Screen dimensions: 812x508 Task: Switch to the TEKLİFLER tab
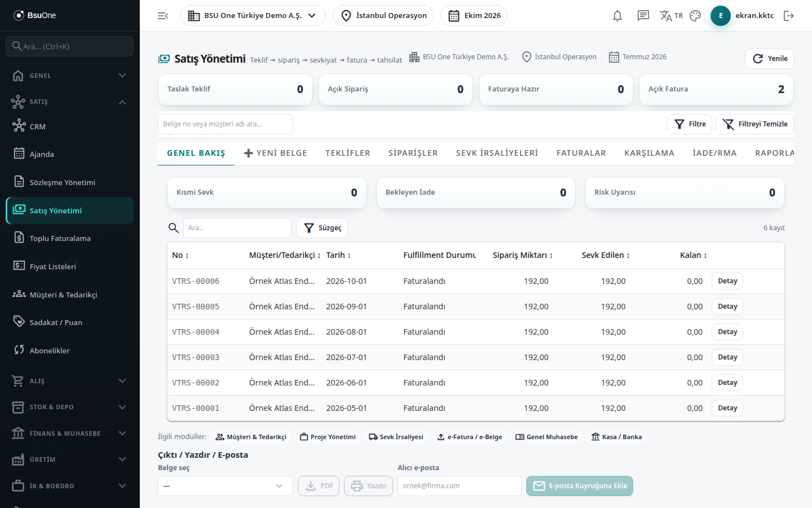click(x=348, y=153)
